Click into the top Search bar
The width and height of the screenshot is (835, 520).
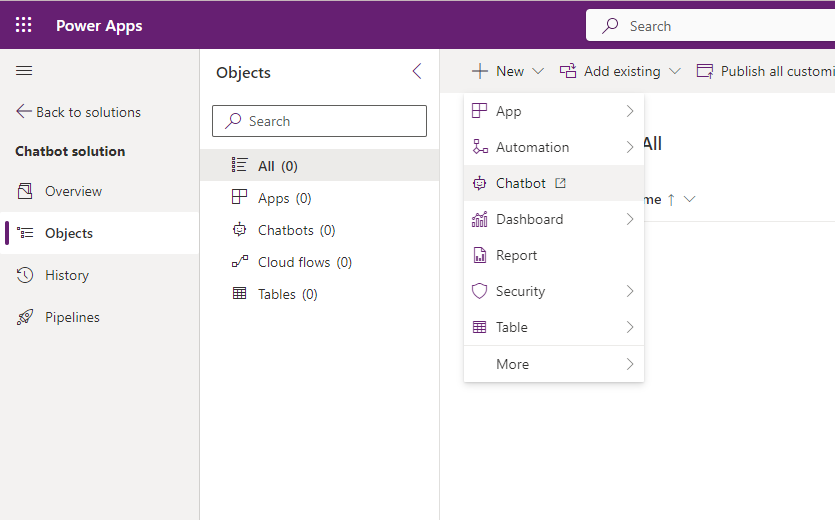(710, 26)
